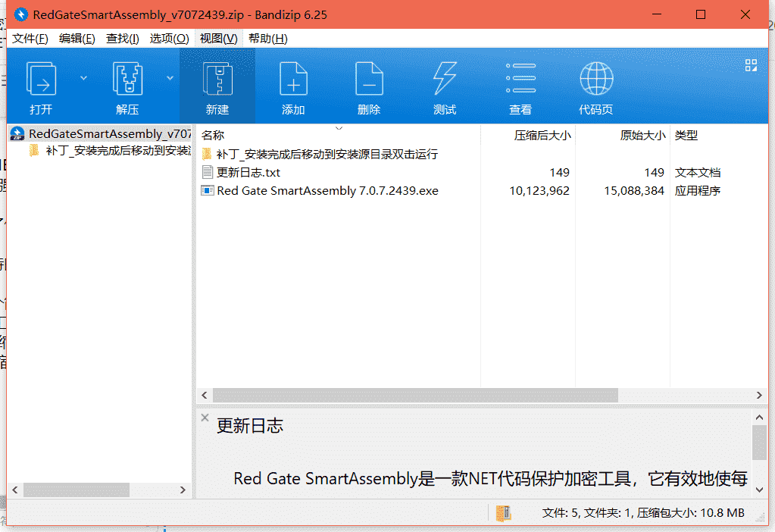Click the status bar file count text
This screenshot has width=775, height=532.
[643, 513]
